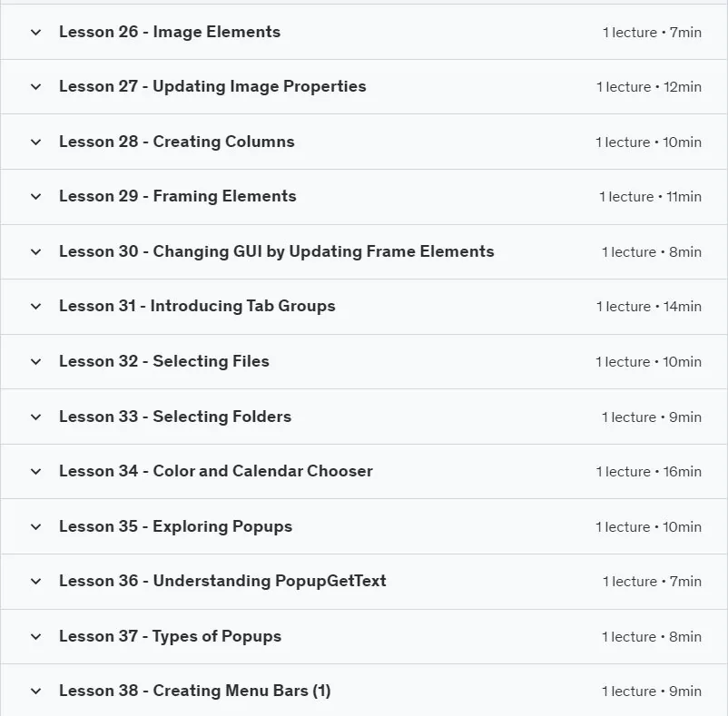Viewport: 728px width, 716px height.
Task: Click chevron icon for Exploring Popups
Action: point(35,526)
